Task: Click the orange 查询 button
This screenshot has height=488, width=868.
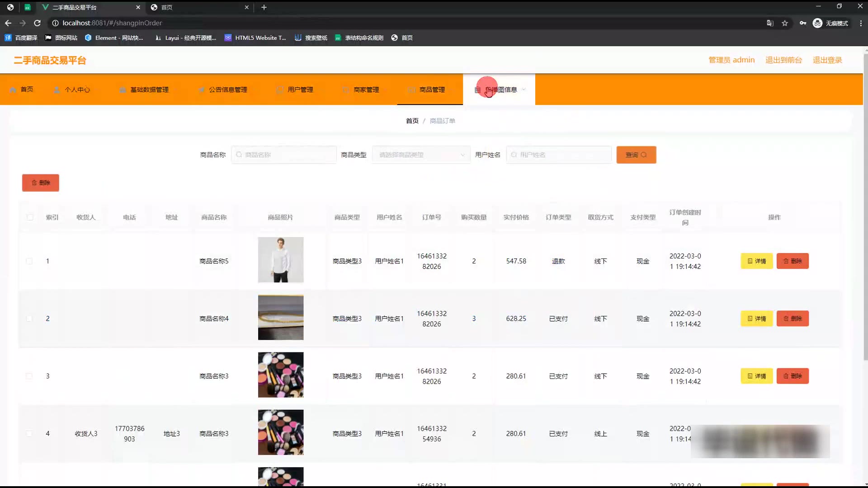Action: [636, 155]
